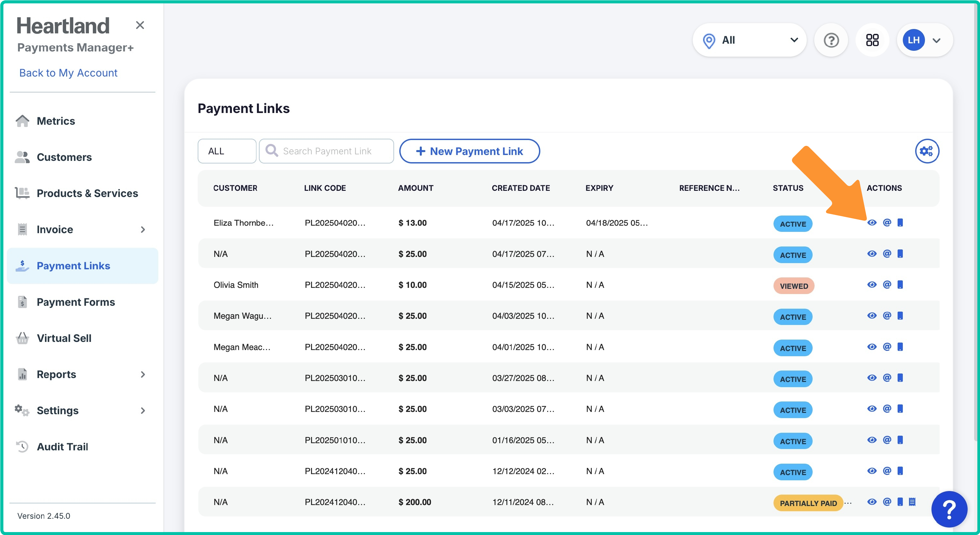
Task: Click the $ 13.00 amount cell
Action: 412,223
